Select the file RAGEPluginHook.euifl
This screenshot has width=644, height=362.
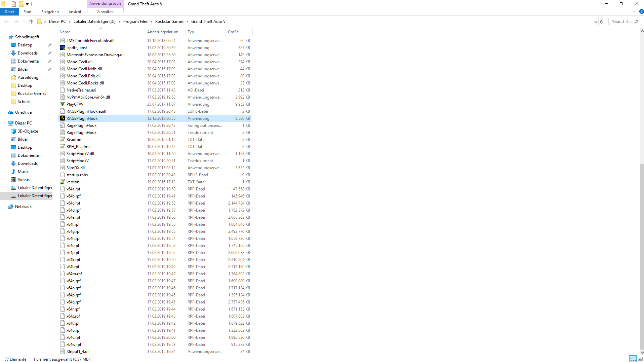(155, 111)
